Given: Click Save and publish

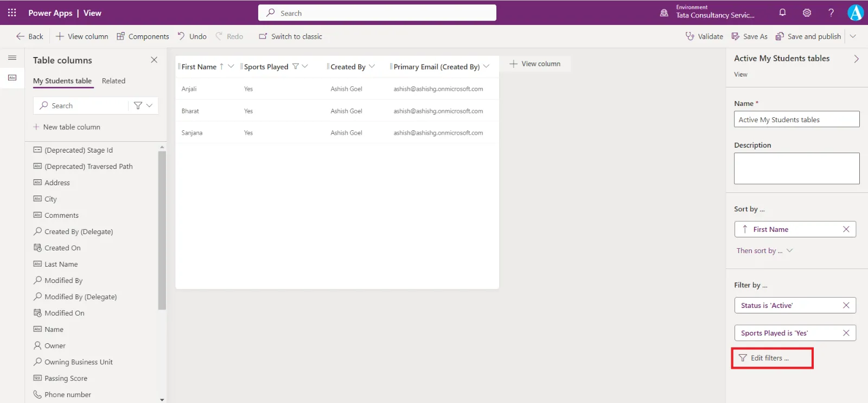Looking at the screenshot, I should 808,36.
